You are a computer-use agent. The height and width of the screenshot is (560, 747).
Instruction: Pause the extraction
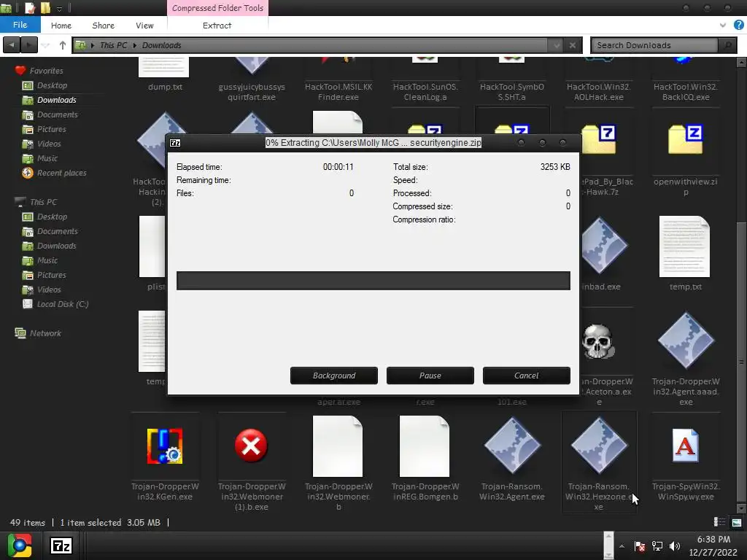click(x=430, y=376)
